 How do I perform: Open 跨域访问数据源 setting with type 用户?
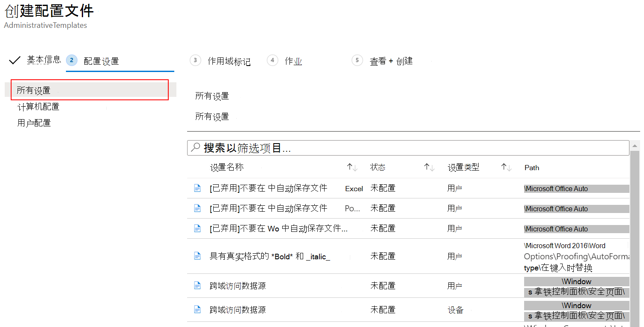[238, 285]
